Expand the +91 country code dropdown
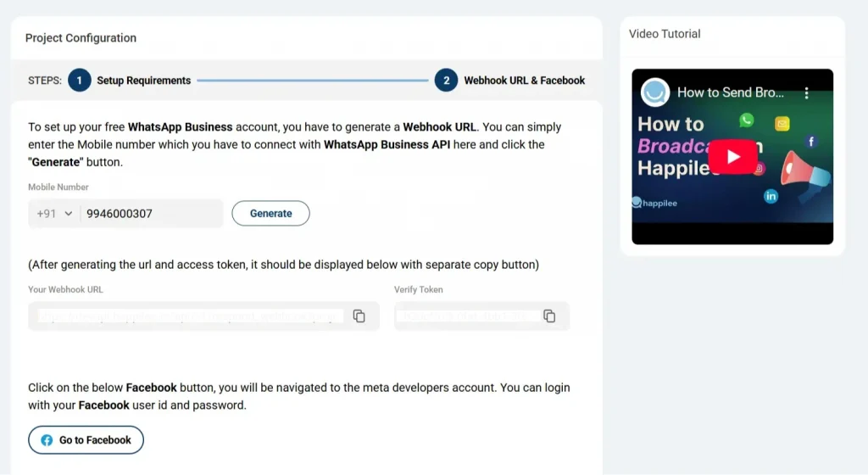868x475 pixels. (55, 214)
